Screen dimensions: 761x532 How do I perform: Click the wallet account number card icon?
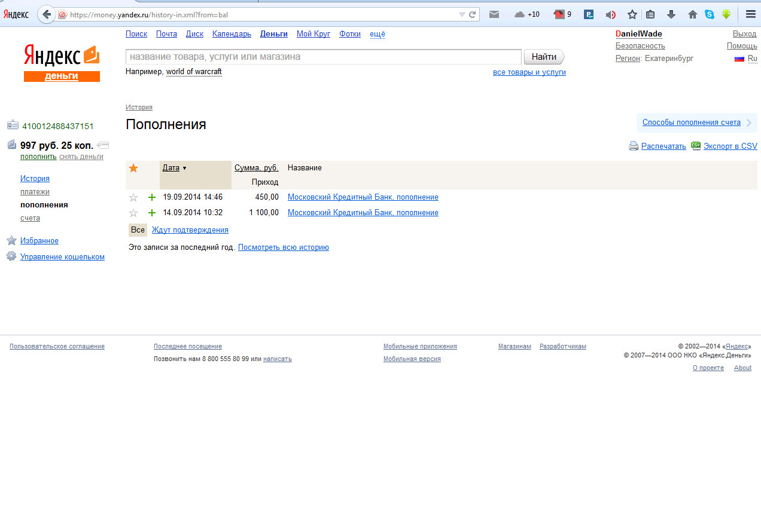pyautogui.click(x=13, y=125)
